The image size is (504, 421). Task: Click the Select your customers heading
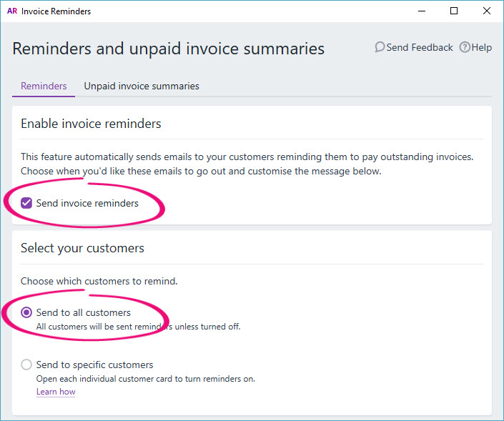point(82,248)
